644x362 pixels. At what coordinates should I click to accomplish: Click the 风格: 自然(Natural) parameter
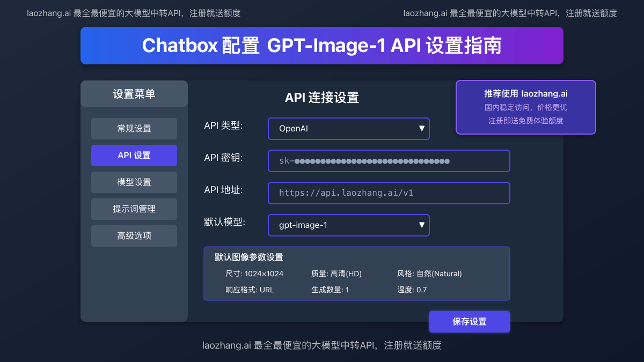pos(429,274)
